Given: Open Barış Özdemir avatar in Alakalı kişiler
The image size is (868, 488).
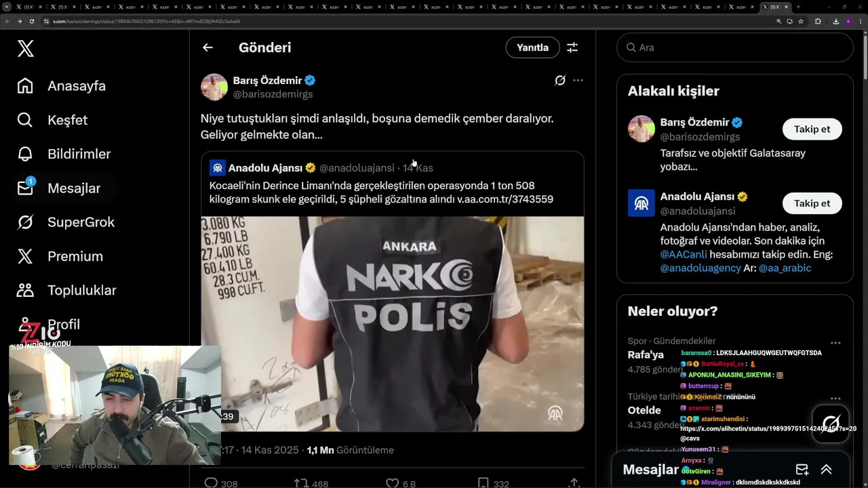Looking at the screenshot, I should click(641, 129).
